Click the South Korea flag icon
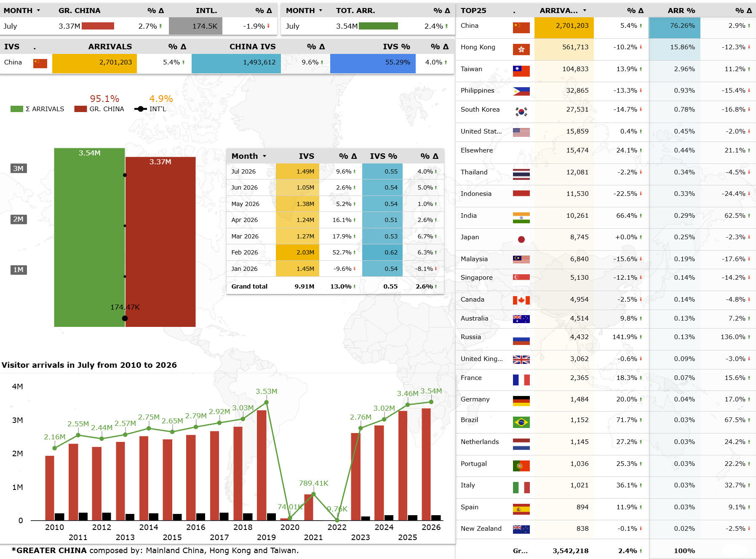The height and width of the screenshot is (559, 756). point(521,112)
